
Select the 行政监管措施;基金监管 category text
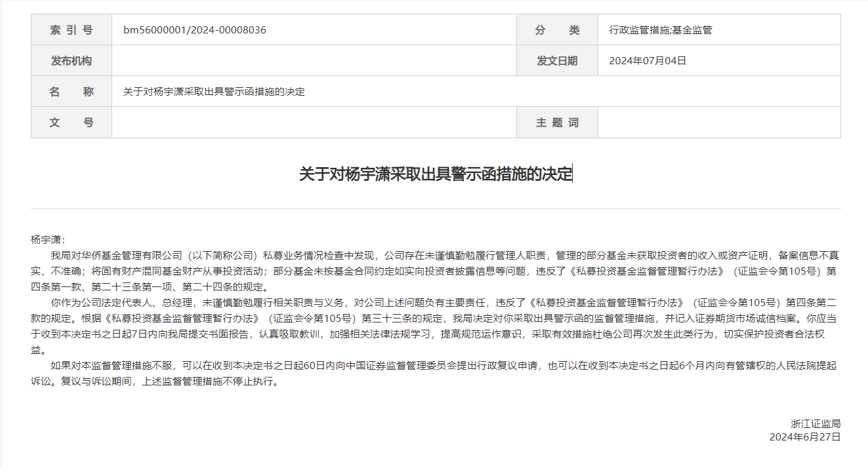pos(661,30)
